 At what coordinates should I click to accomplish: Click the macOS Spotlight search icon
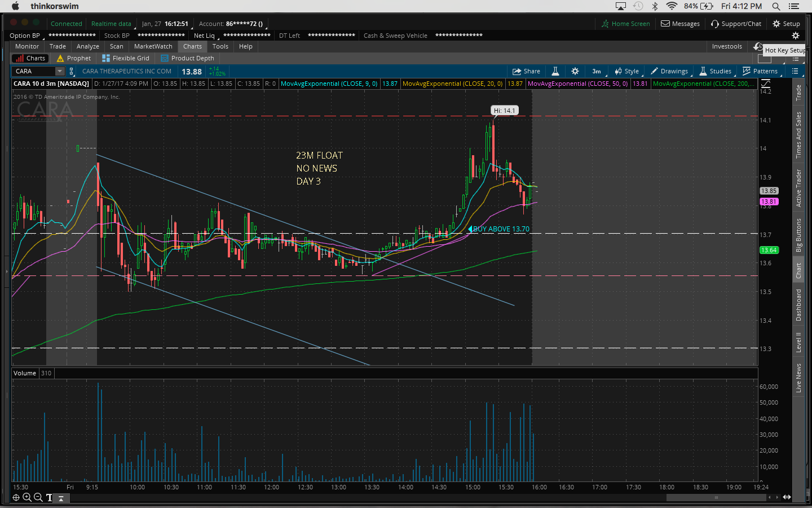(x=776, y=6)
